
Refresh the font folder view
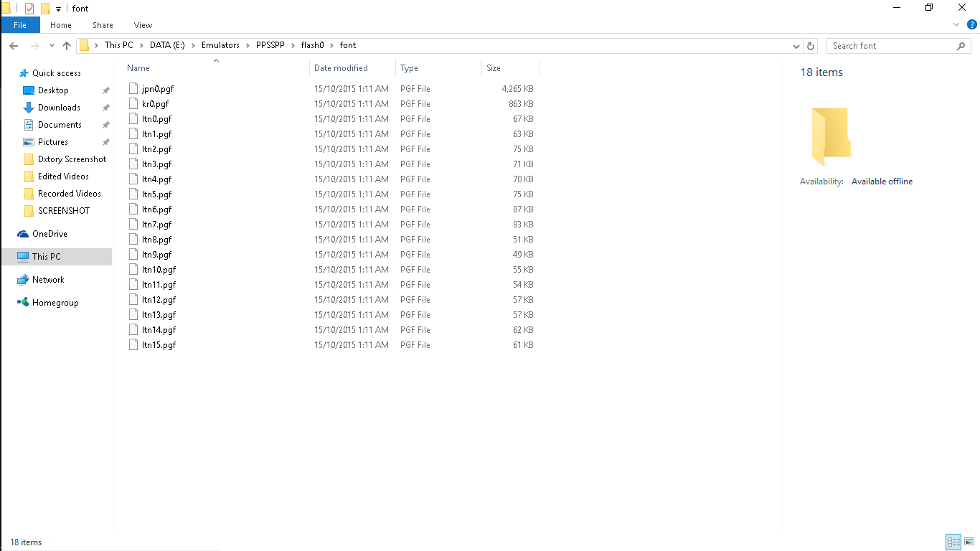[x=811, y=46]
